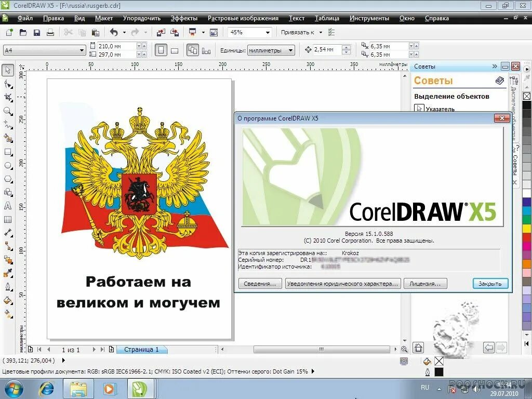Select the 'Страница 1' page tab
The image size is (532, 399).
pos(141,350)
